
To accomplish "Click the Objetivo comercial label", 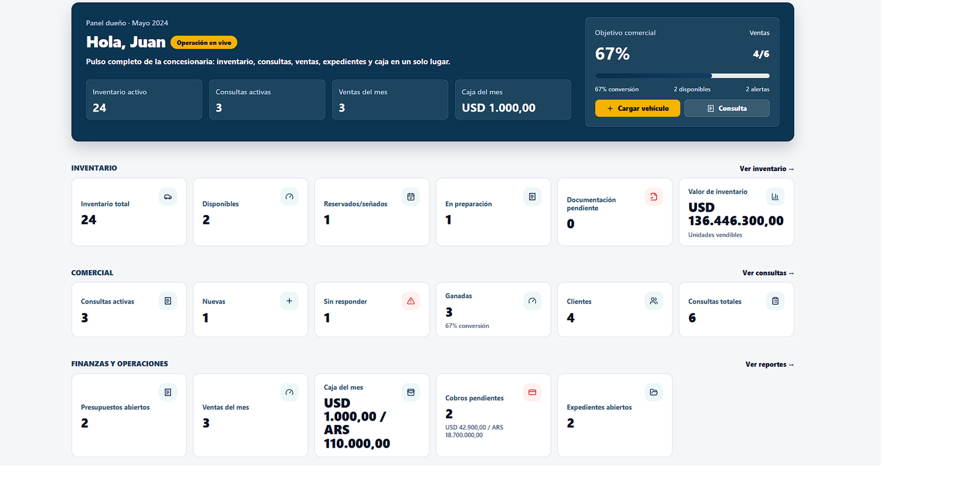I will (x=625, y=33).
